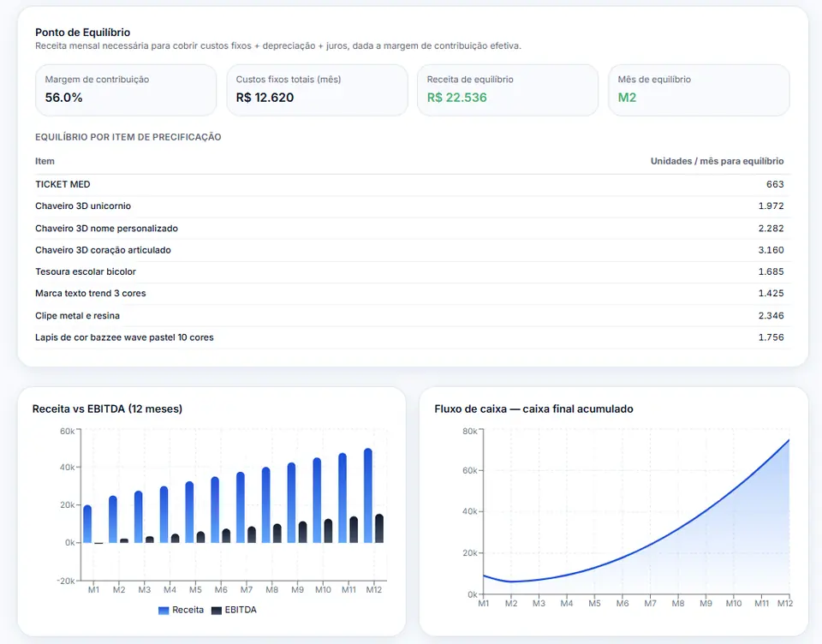The width and height of the screenshot is (822, 644).
Task: Select the TICKET MED row name
Action: (x=63, y=184)
